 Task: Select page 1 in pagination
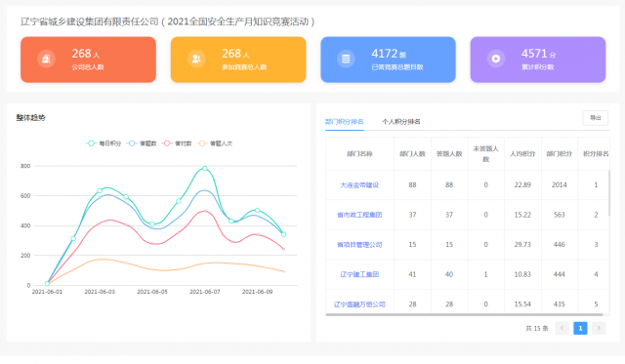(x=580, y=328)
